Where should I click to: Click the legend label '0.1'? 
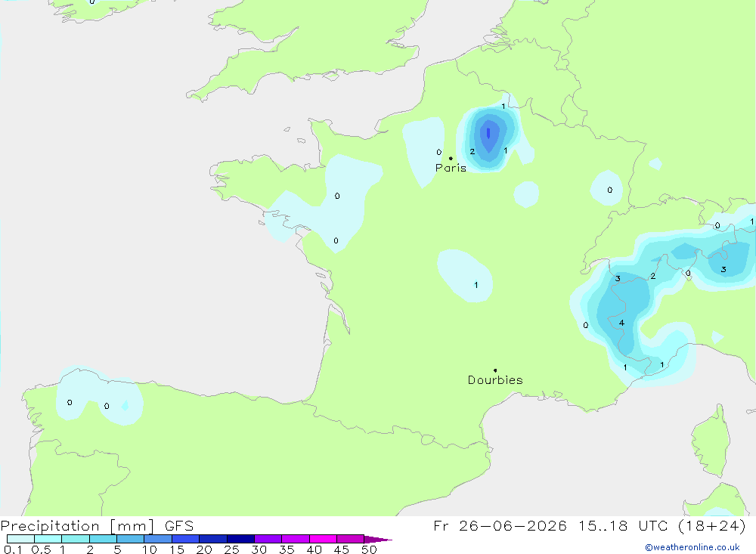click(13, 549)
